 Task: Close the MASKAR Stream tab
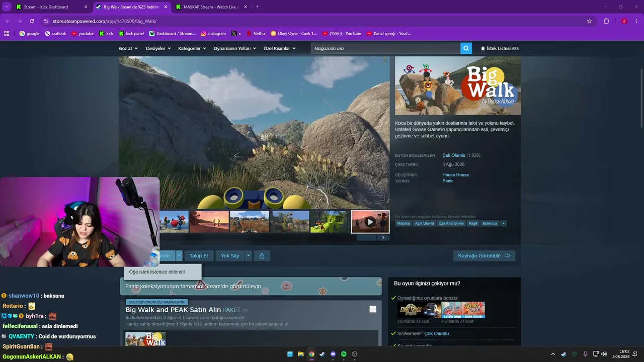coord(246,7)
